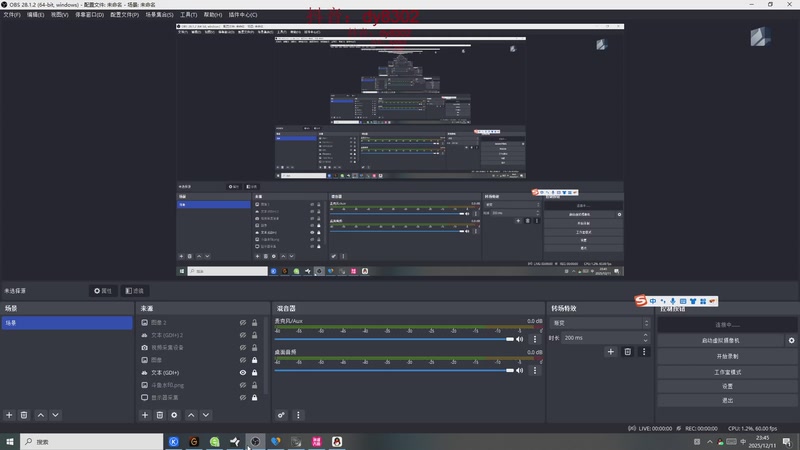Viewport: 800px width, 450px height.
Task: Open options menu for the 桌面音频 channel
Action: point(535,370)
